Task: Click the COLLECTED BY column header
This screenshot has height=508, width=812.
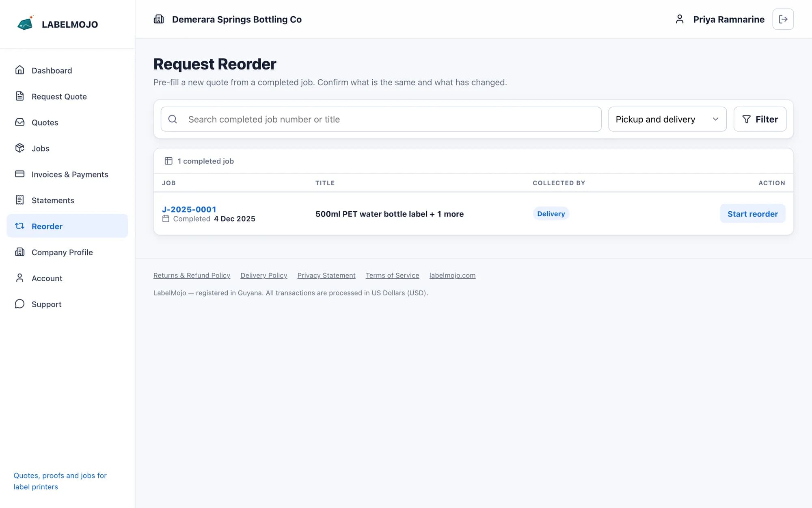Action: tap(559, 183)
